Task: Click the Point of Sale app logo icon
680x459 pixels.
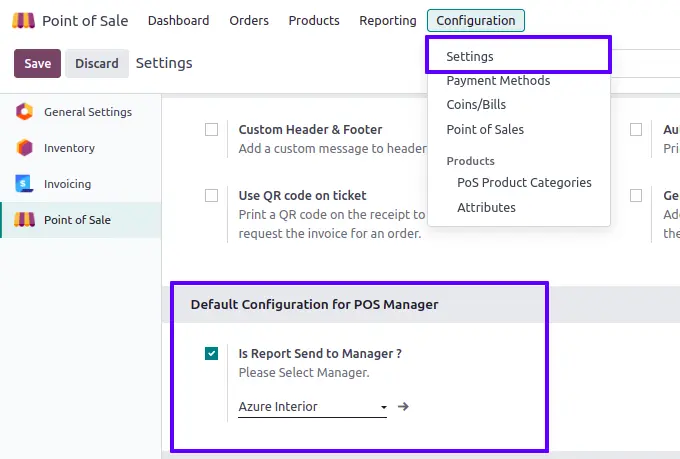Action: pos(24,20)
